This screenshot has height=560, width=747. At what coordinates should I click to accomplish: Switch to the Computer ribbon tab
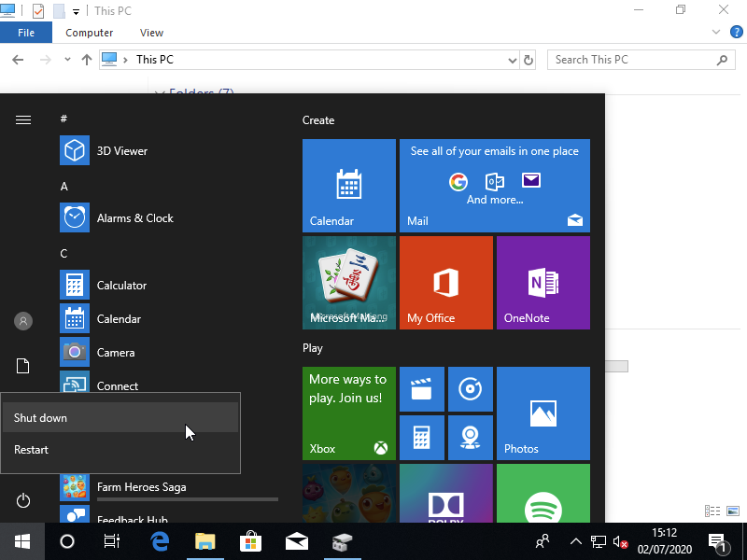[89, 33]
